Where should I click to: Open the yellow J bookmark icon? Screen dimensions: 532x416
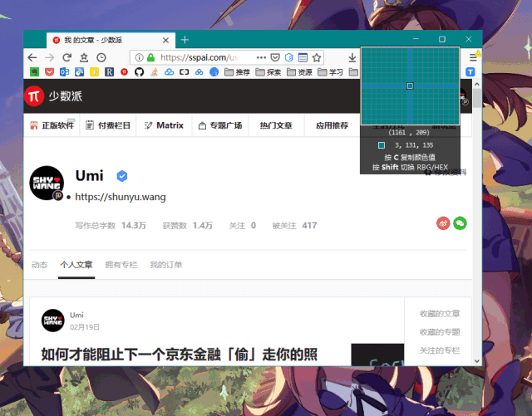94,72
